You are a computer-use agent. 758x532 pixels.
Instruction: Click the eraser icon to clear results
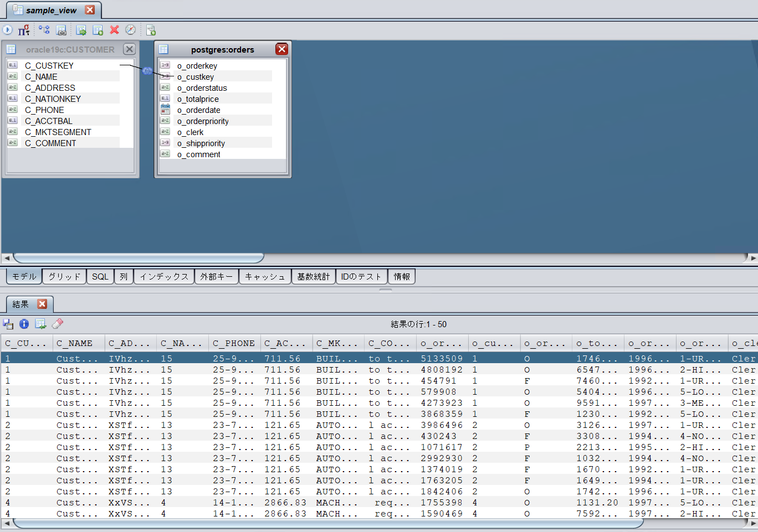(58, 324)
